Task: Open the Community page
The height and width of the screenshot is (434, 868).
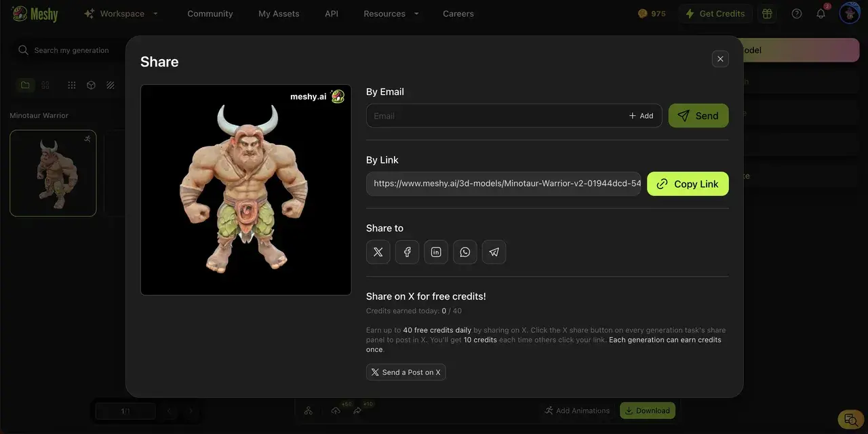Action: tap(210, 14)
